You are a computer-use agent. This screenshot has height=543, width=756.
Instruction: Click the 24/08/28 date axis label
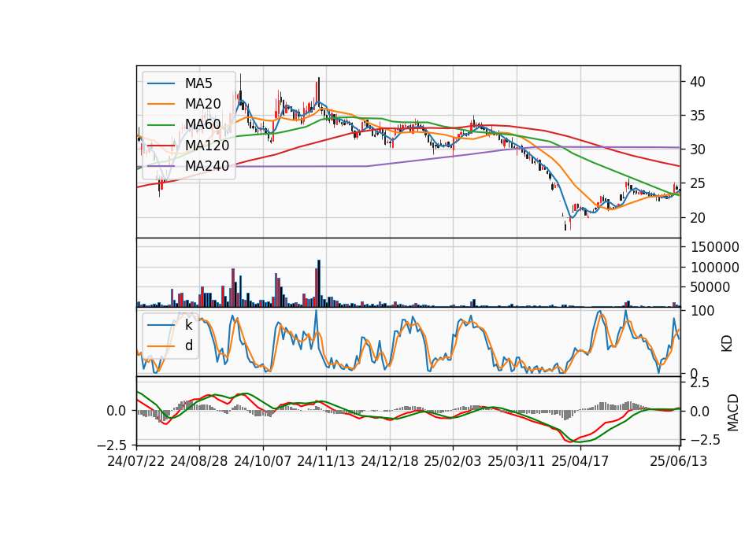(x=199, y=461)
